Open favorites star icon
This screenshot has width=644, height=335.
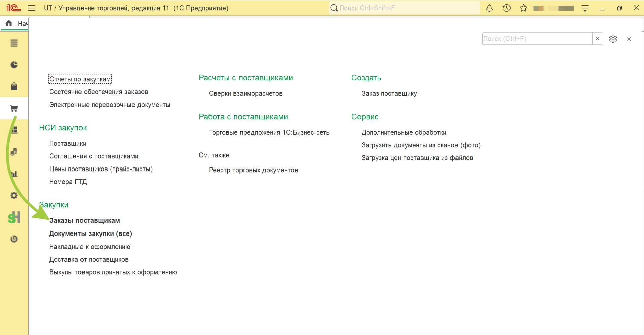point(524,8)
